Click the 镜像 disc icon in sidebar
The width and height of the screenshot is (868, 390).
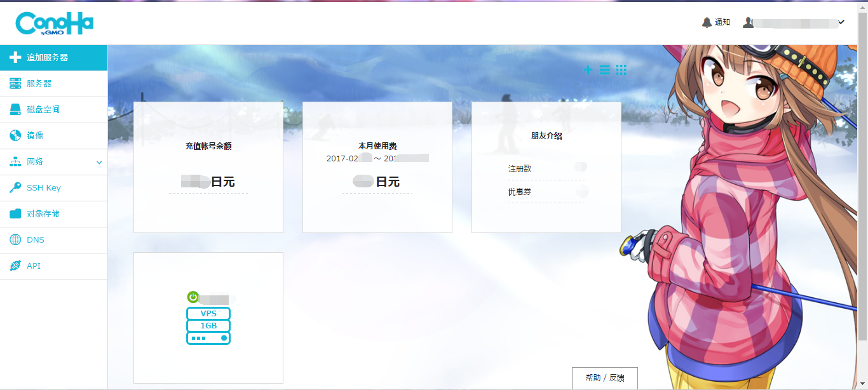point(15,135)
